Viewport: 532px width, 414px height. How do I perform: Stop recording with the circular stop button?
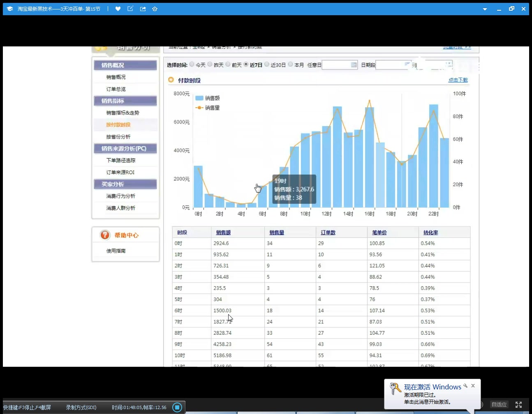177,407
